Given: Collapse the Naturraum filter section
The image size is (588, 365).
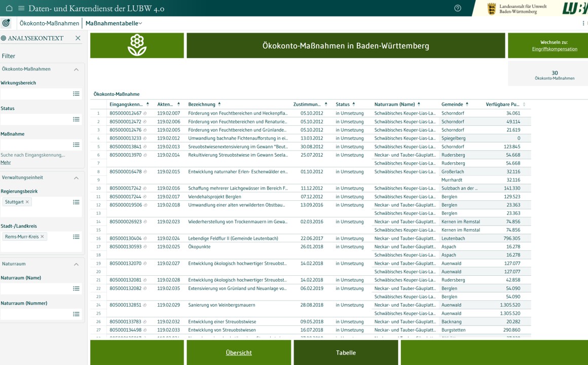Looking at the screenshot, I should tap(76, 264).
